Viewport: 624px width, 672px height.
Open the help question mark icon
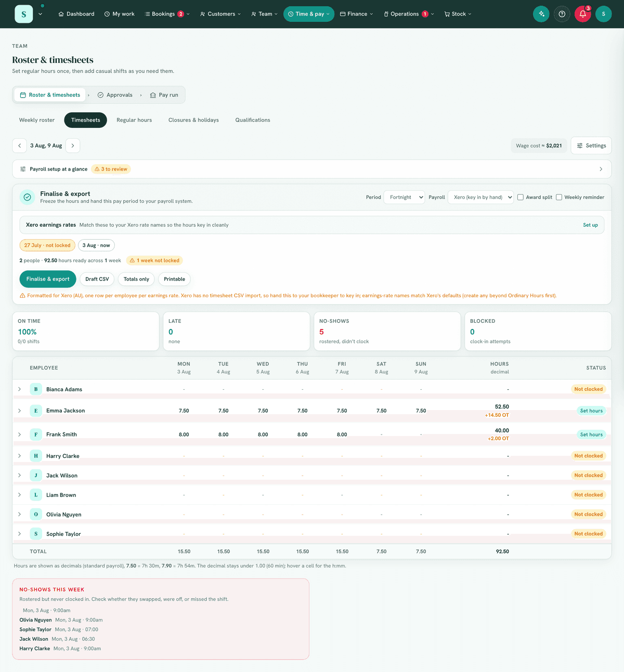coord(562,14)
